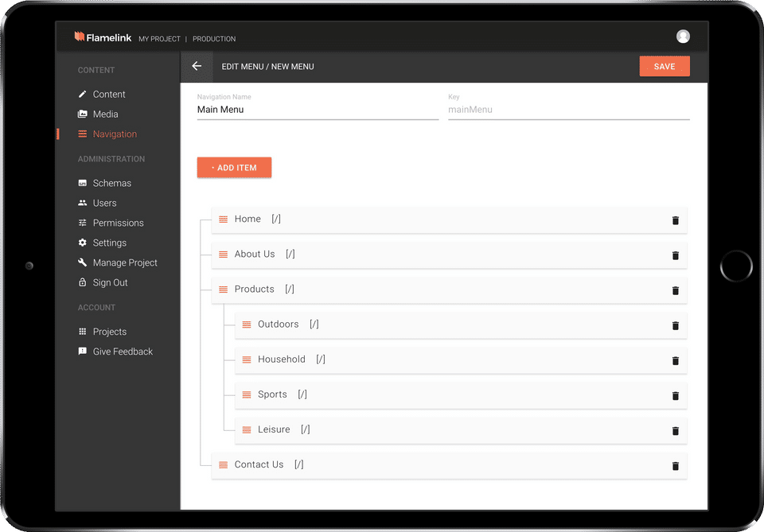The height and width of the screenshot is (532, 764).
Task: Click the Settings gear icon
Action: pyautogui.click(x=82, y=243)
